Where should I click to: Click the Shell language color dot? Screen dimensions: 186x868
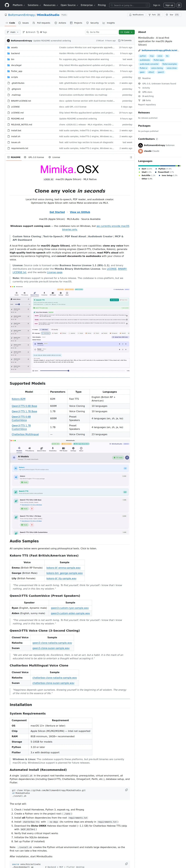point(139,172)
